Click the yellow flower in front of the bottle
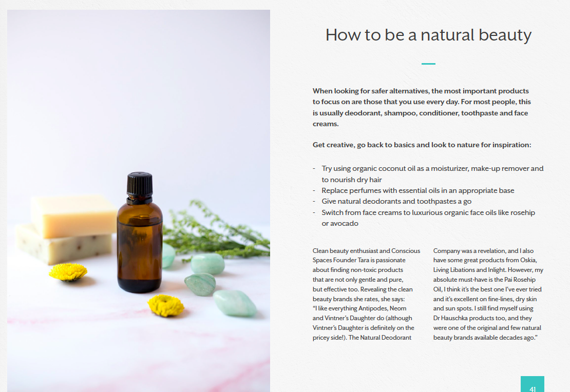Viewport: 570px width, 392px height. coord(166,305)
